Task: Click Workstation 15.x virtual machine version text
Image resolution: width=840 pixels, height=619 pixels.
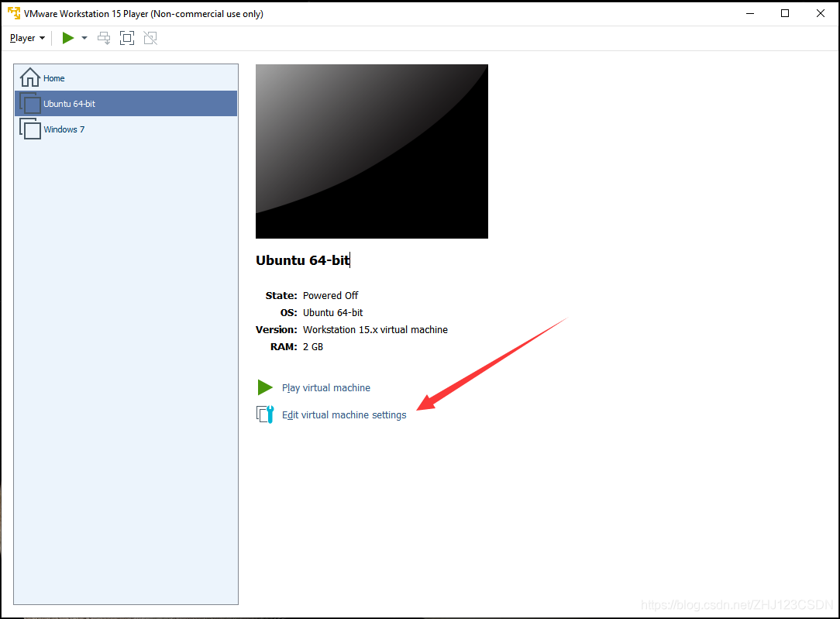Action: coord(375,330)
